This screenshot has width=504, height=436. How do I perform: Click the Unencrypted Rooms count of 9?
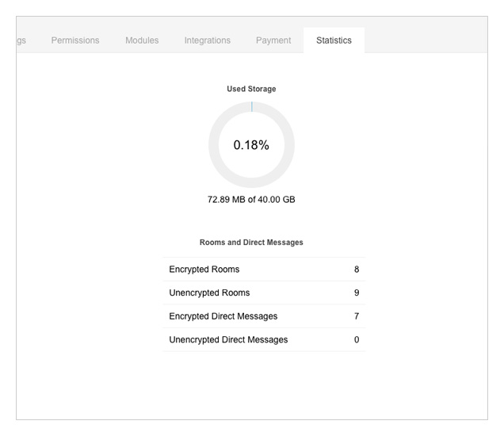(357, 293)
